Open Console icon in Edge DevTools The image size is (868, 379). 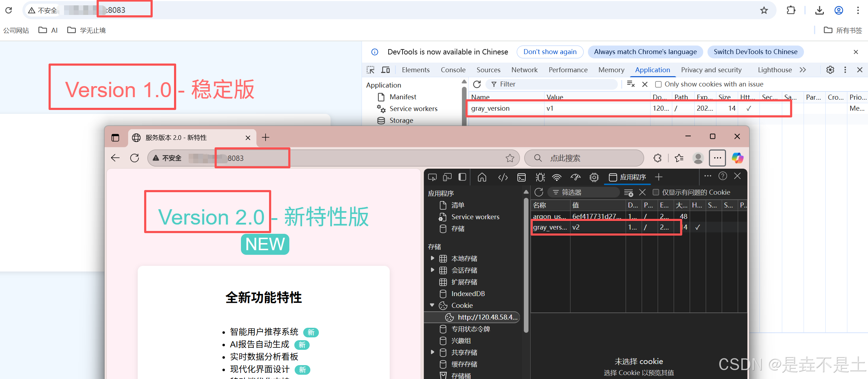[521, 177]
